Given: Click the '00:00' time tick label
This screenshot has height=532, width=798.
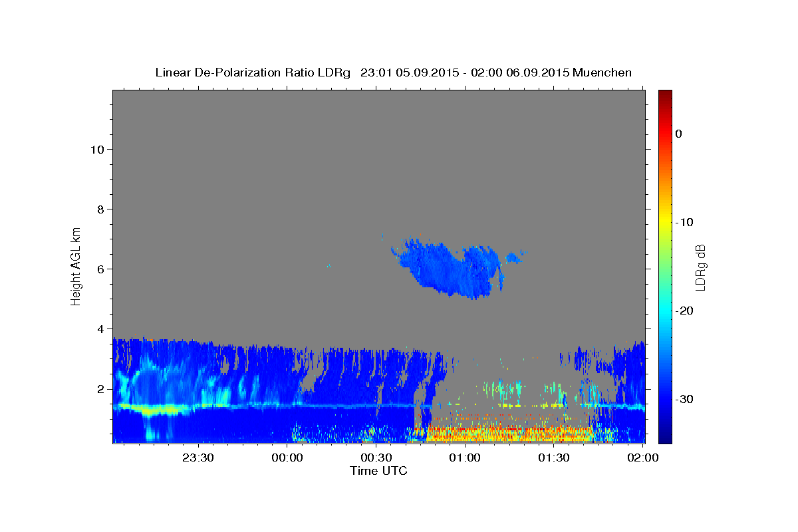Looking at the screenshot, I should coord(287,458).
